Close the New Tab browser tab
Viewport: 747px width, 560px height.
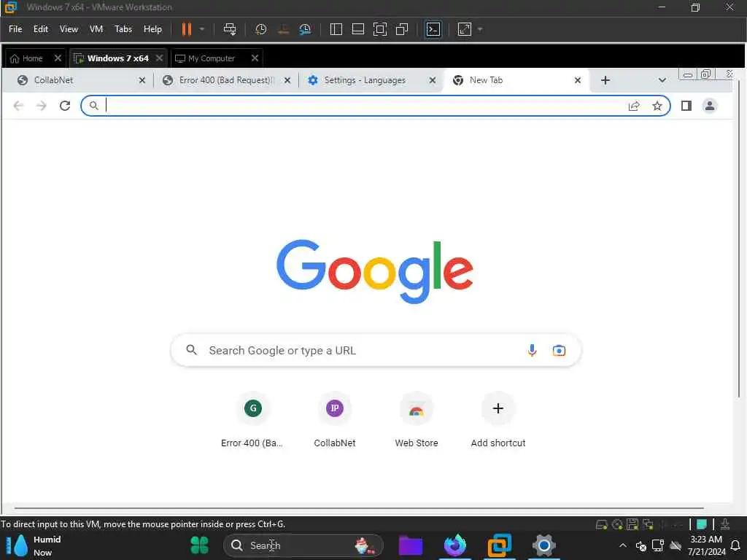click(578, 80)
